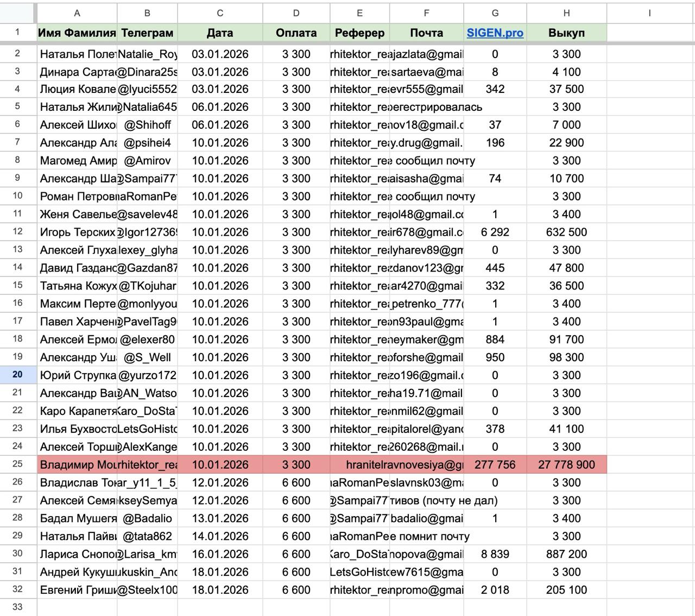Click the Выкуп header cell
695x616 pixels.
pyautogui.click(x=566, y=33)
